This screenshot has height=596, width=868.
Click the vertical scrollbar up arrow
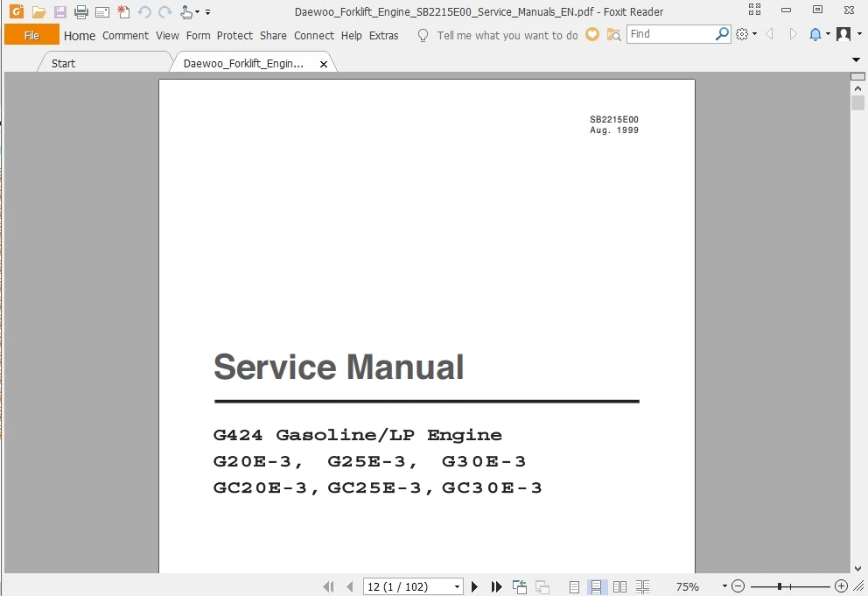tap(857, 88)
